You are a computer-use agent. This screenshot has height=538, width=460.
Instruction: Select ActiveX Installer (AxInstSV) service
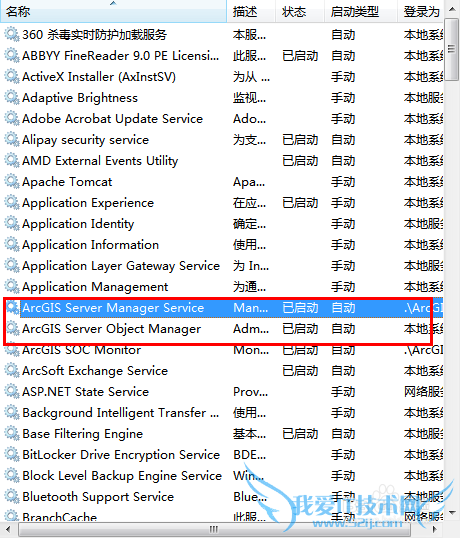point(99,77)
